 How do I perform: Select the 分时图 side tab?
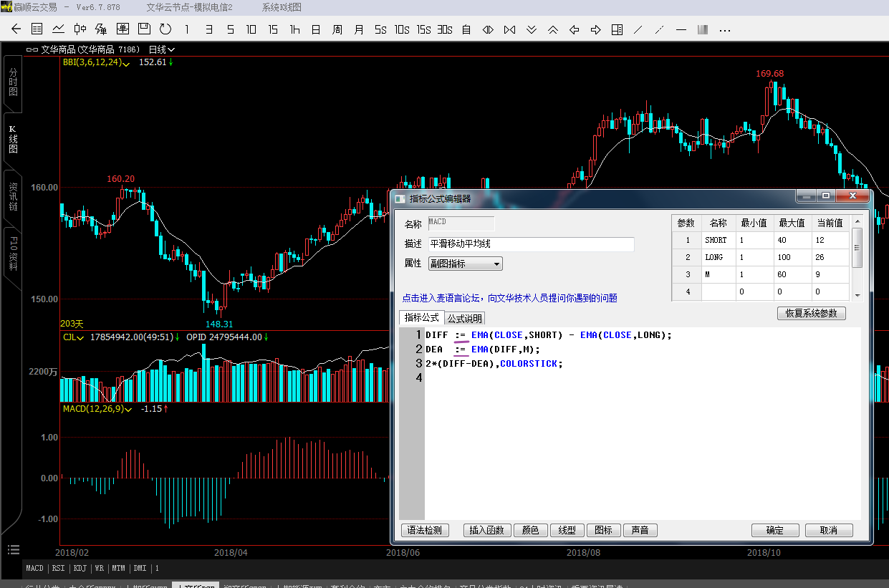click(13, 82)
